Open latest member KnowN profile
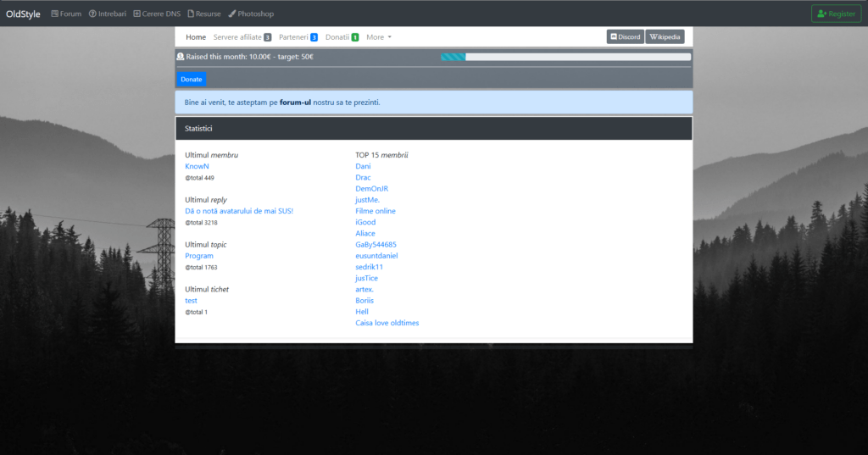 (x=197, y=166)
